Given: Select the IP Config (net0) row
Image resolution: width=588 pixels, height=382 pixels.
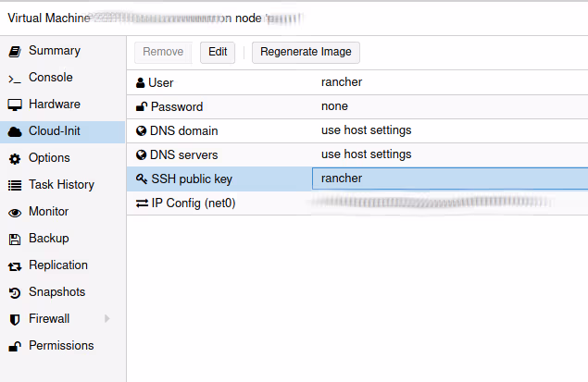Looking at the screenshot, I should (357, 203).
